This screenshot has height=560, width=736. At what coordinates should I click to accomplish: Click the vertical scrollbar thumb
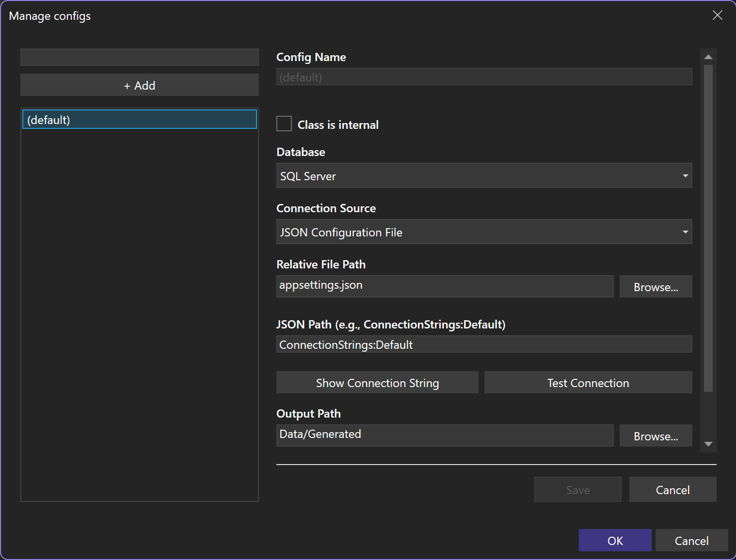tap(708, 228)
